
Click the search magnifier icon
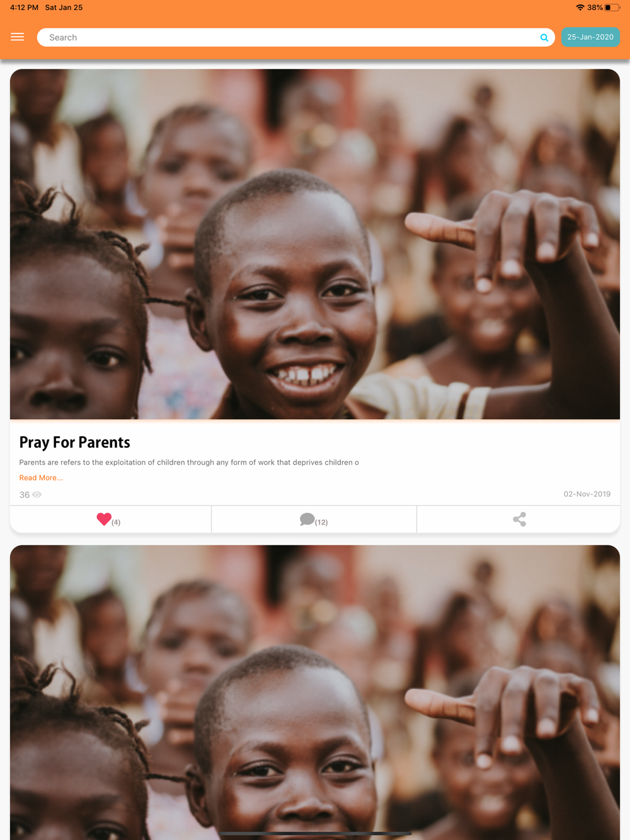[x=544, y=38]
